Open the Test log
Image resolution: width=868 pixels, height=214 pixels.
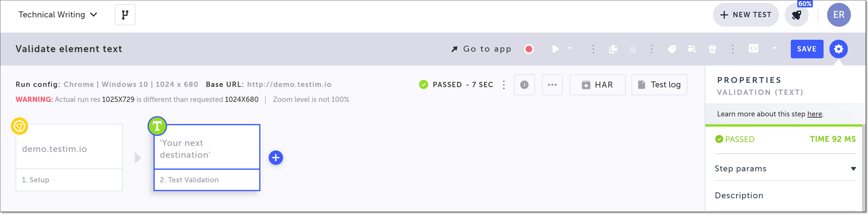tap(659, 85)
